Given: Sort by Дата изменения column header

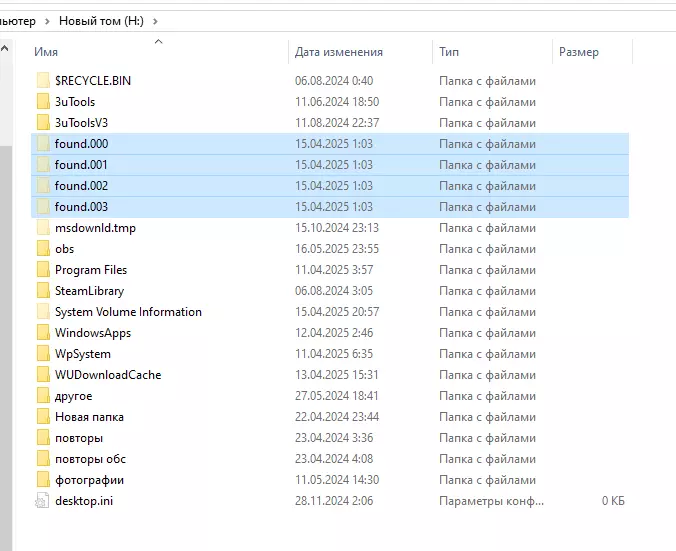Looking at the screenshot, I should [339, 52].
